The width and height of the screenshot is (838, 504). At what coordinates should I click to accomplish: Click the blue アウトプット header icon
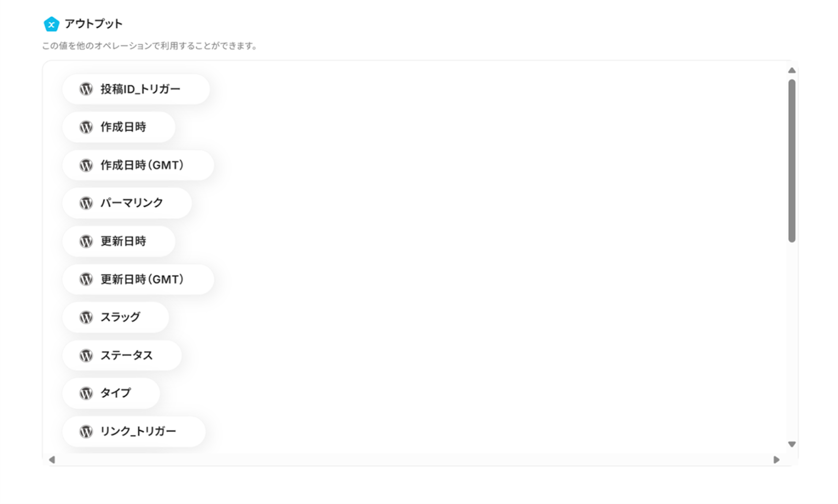[x=51, y=24]
